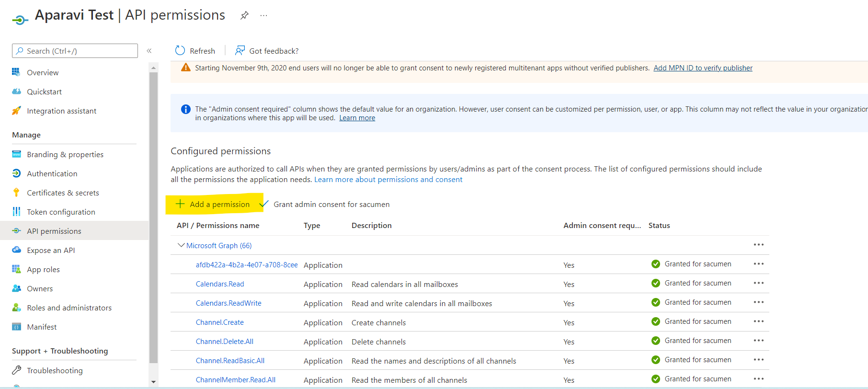The image size is (868, 389).
Task: Open the Channel.ReadBasic.All permission link
Action: coord(230,361)
